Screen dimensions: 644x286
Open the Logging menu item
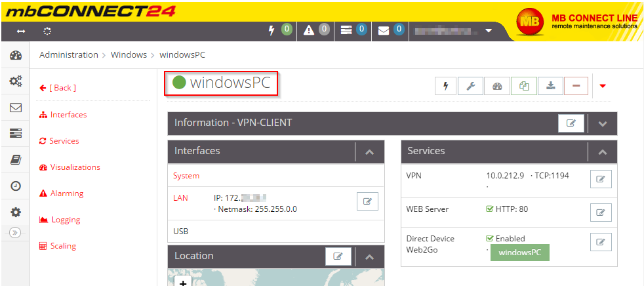point(60,220)
